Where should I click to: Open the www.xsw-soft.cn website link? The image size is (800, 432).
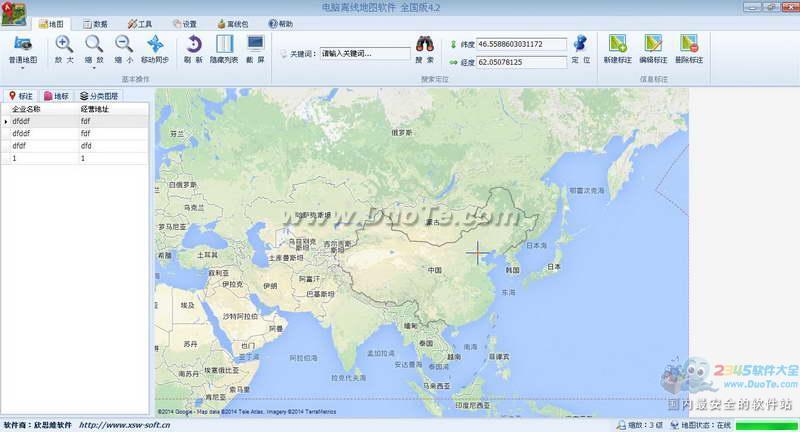click(x=123, y=425)
